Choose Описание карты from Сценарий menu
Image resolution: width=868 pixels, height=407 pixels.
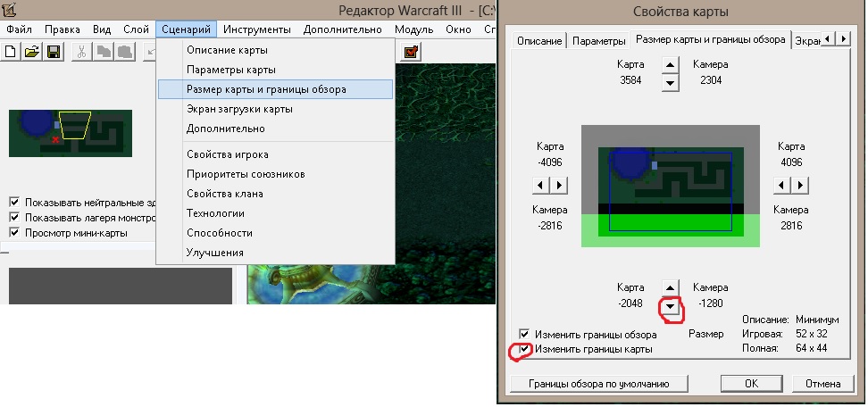[x=275, y=50]
